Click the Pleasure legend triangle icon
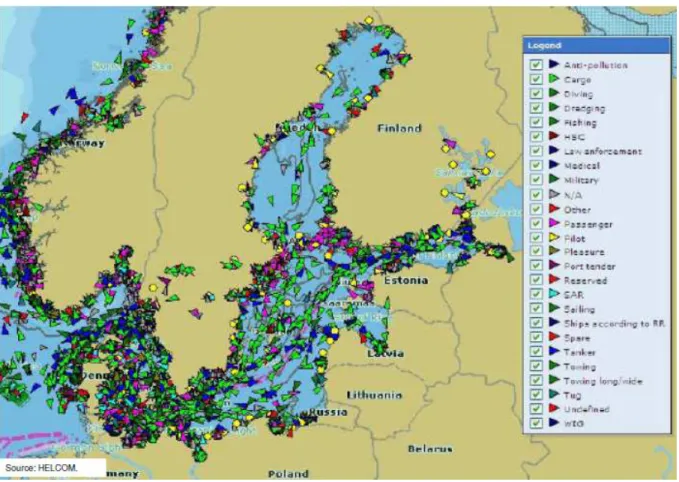Image resolution: width=679 pixels, height=482 pixels. (554, 251)
